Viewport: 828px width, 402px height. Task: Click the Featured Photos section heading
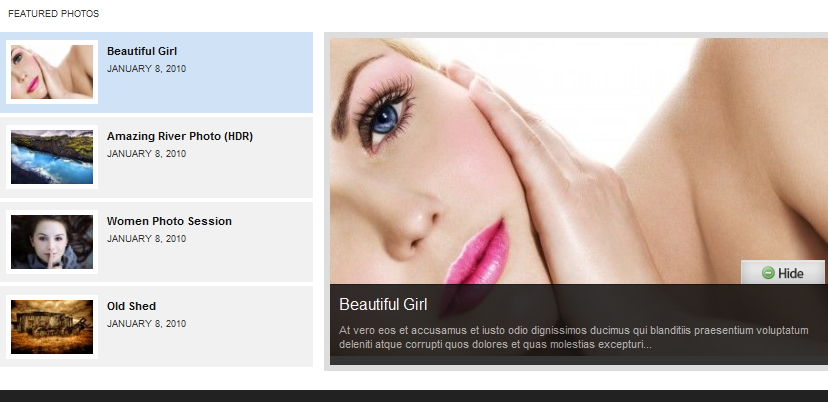point(53,14)
